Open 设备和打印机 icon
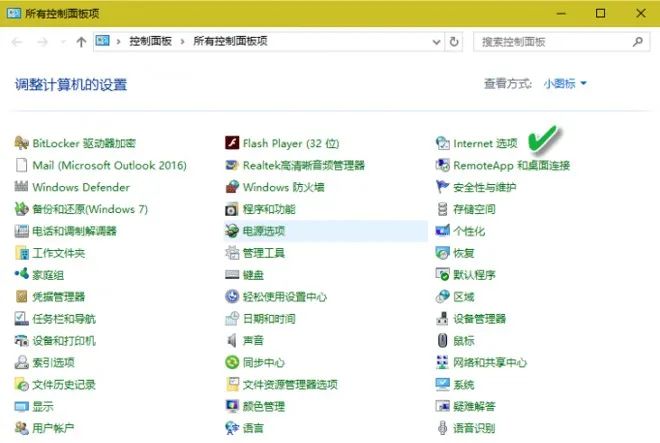Screen dimensions: 660x443 [21, 340]
